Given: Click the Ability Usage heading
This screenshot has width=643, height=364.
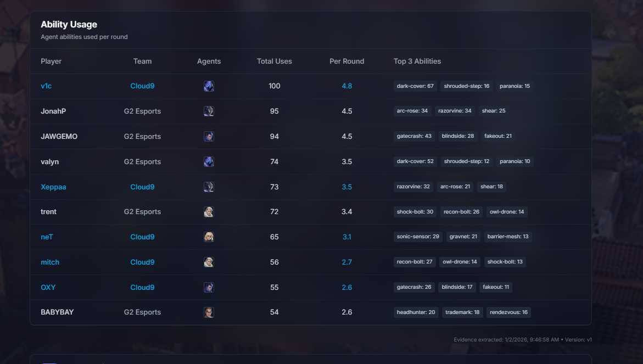Looking at the screenshot, I should coord(69,25).
